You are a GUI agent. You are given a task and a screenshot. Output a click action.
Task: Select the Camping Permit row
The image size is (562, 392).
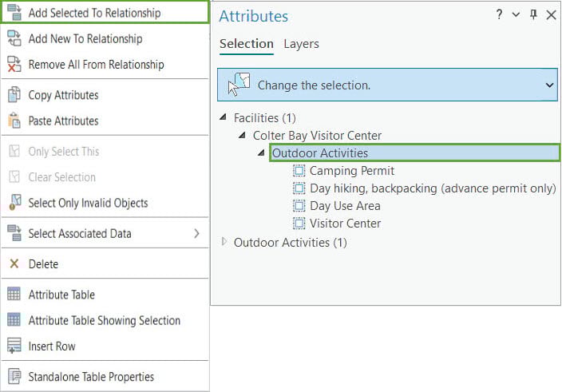pos(352,171)
